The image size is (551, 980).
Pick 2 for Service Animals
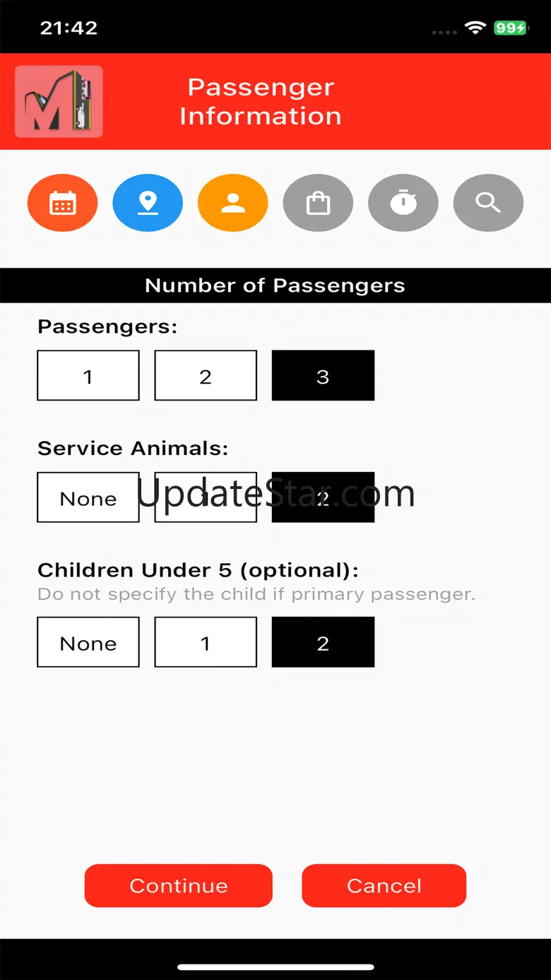tap(323, 497)
